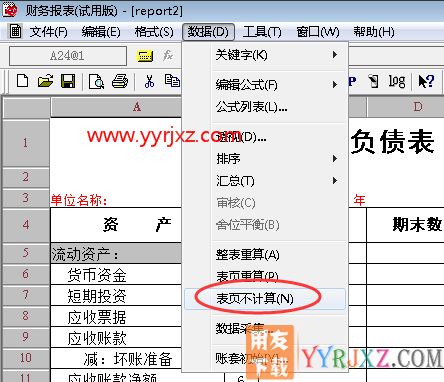The height and width of the screenshot is (382, 444).
Task: Click the select-all corner of the sheet
Action: point(26,107)
